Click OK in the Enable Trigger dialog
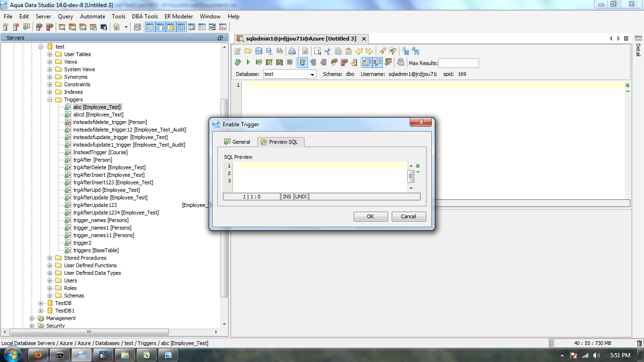The image size is (644, 362). coord(371,216)
